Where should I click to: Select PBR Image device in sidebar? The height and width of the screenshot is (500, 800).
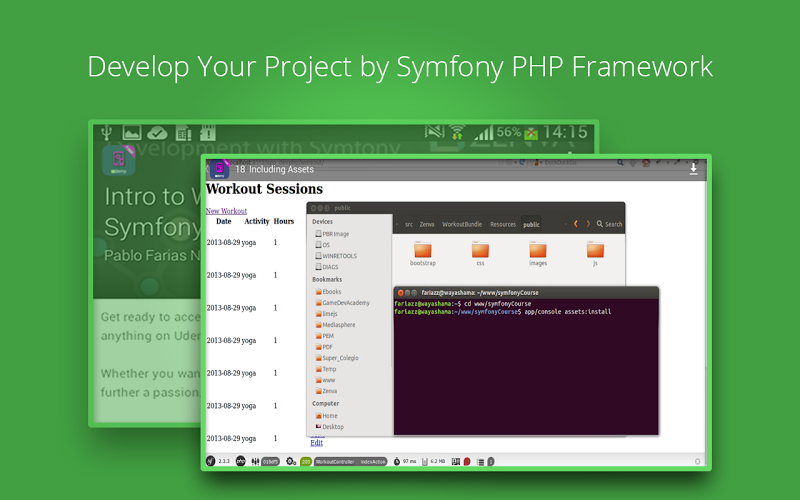click(332, 234)
